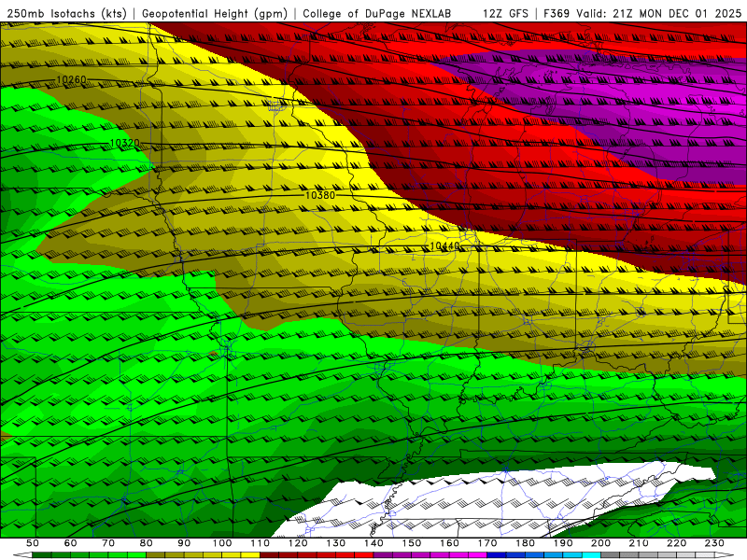Click the 180 value on color scale
Image resolution: width=747 pixels, height=560 pixels.
[526, 543]
